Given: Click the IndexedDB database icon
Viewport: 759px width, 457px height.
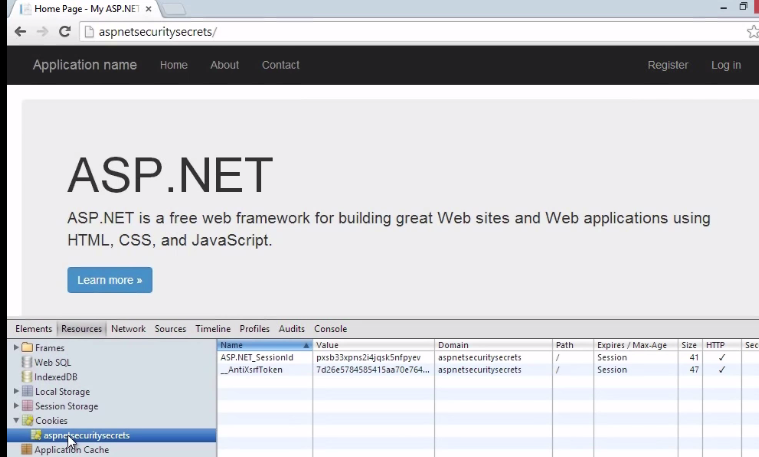Looking at the screenshot, I should (27, 377).
